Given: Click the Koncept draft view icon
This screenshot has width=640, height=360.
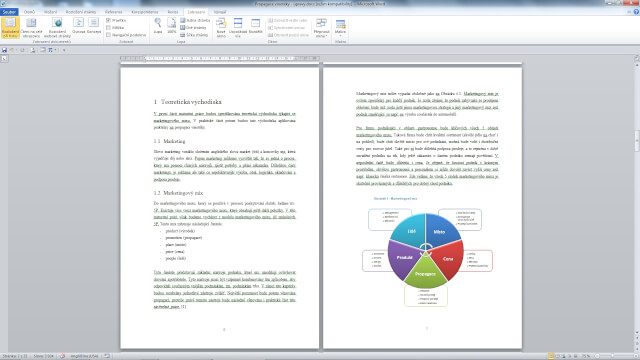Looking at the screenshot, I should 94,25.
